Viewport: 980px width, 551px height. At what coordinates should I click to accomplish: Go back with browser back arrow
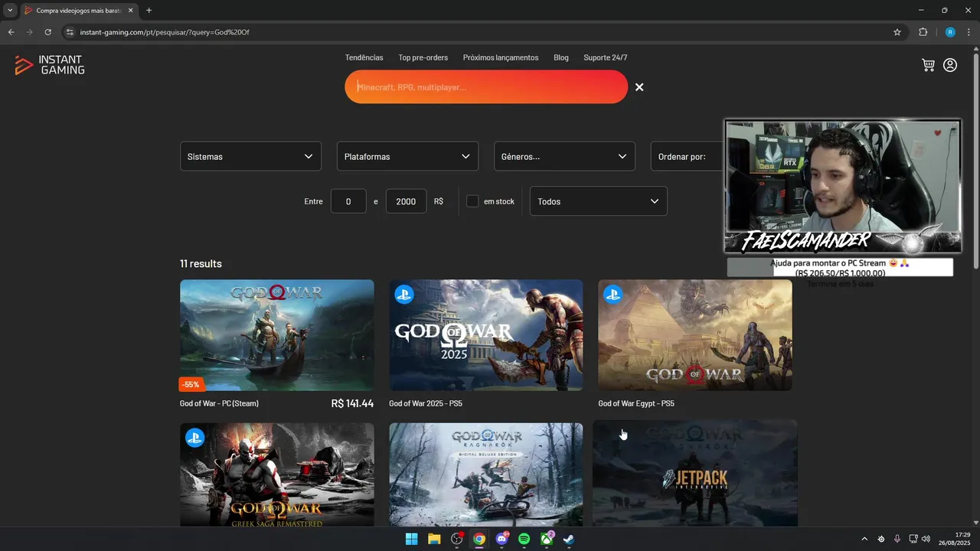[x=11, y=32]
